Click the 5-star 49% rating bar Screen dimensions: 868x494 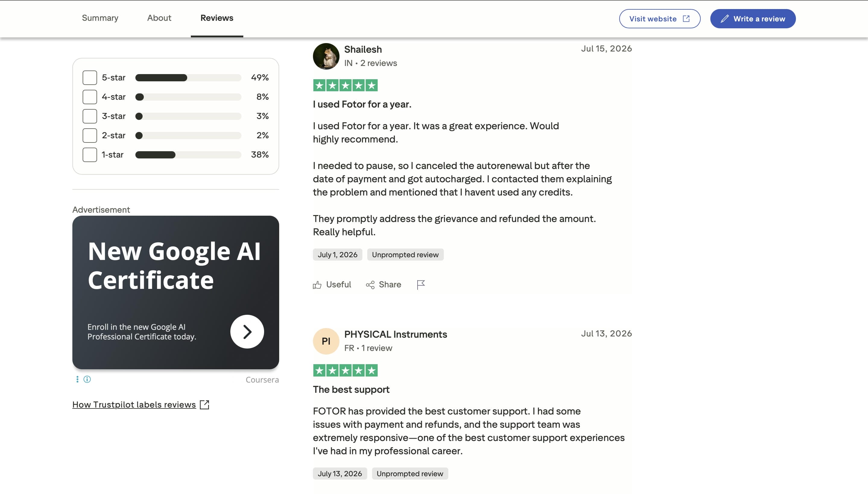click(188, 78)
